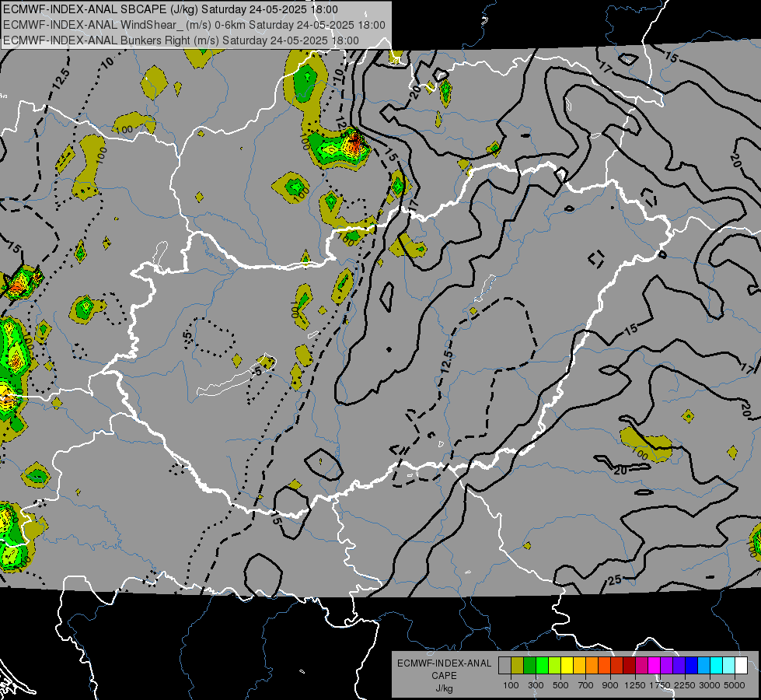Choose the yellow swatch after legend 500
The width and height of the screenshot is (761, 700).
(x=567, y=665)
